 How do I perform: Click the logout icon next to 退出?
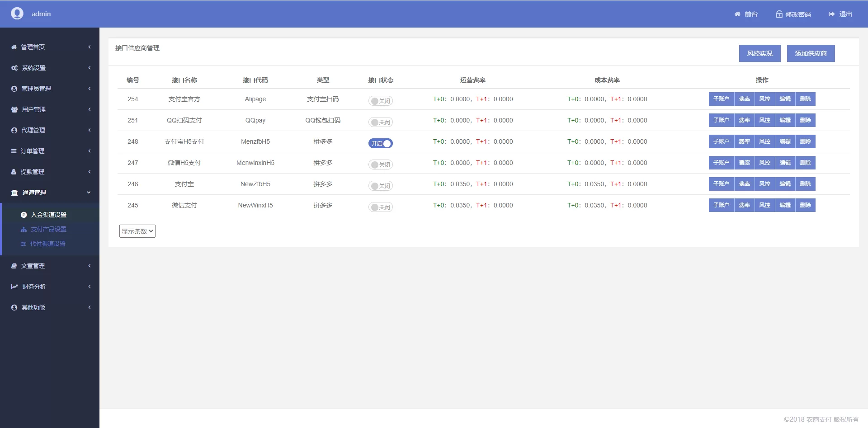tap(831, 14)
